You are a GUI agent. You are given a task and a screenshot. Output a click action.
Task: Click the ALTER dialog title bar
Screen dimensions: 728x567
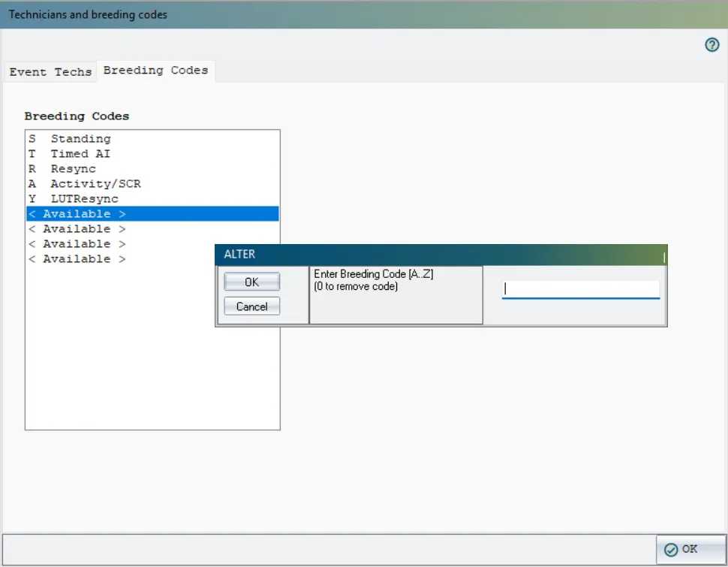coord(441,255)
